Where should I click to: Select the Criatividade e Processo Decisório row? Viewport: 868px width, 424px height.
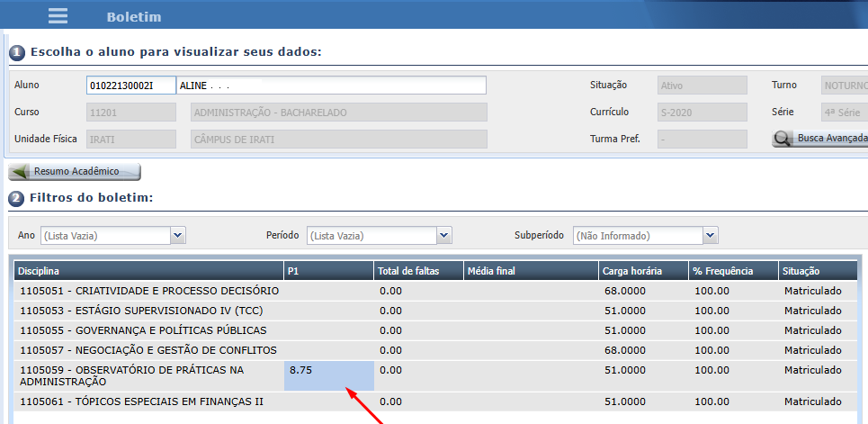pos(148,291)
